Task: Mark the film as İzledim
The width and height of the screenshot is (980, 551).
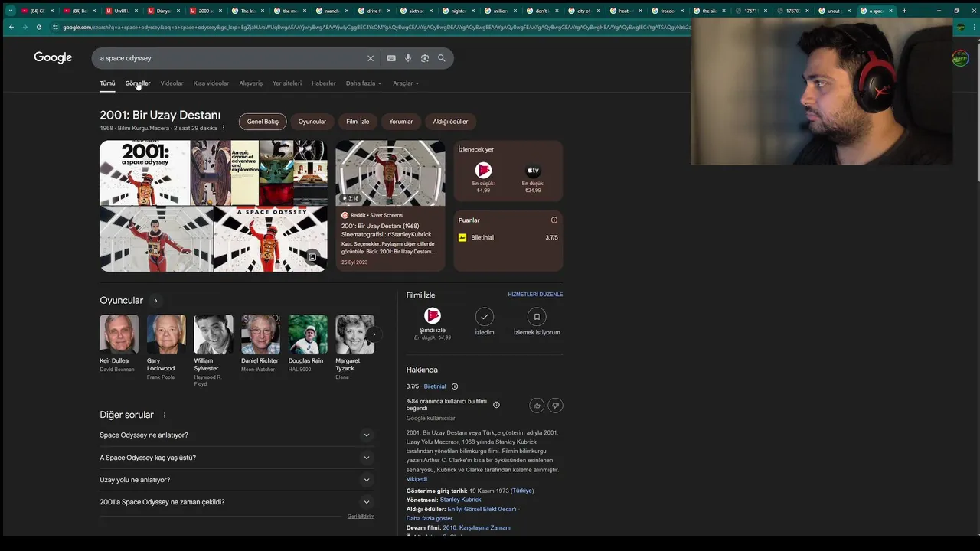Action: coord(485,317)
